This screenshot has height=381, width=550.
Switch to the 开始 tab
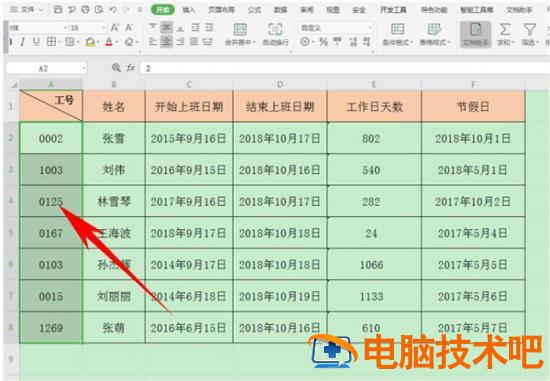click(163, 9)
